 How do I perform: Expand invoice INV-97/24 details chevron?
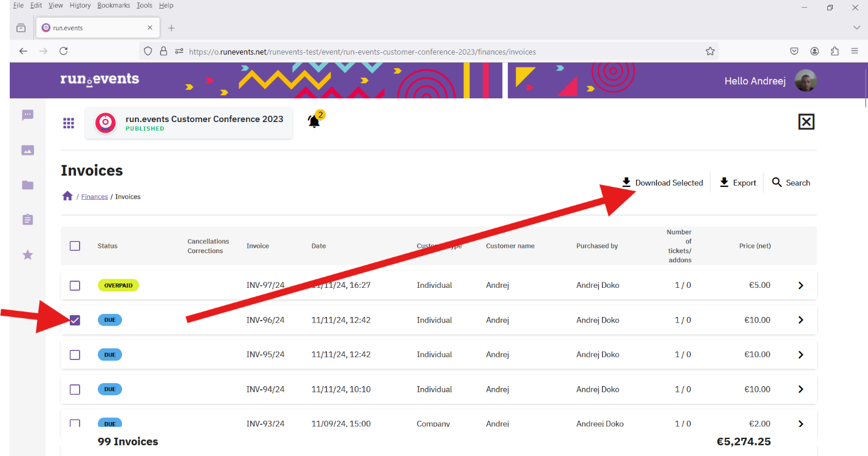coord(801,285)
